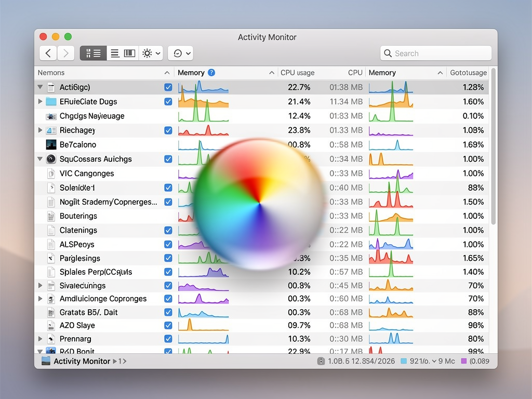Click the blue help icon beside Memory
The width and height of the screenshot is (532, 399).
[211, 73]
